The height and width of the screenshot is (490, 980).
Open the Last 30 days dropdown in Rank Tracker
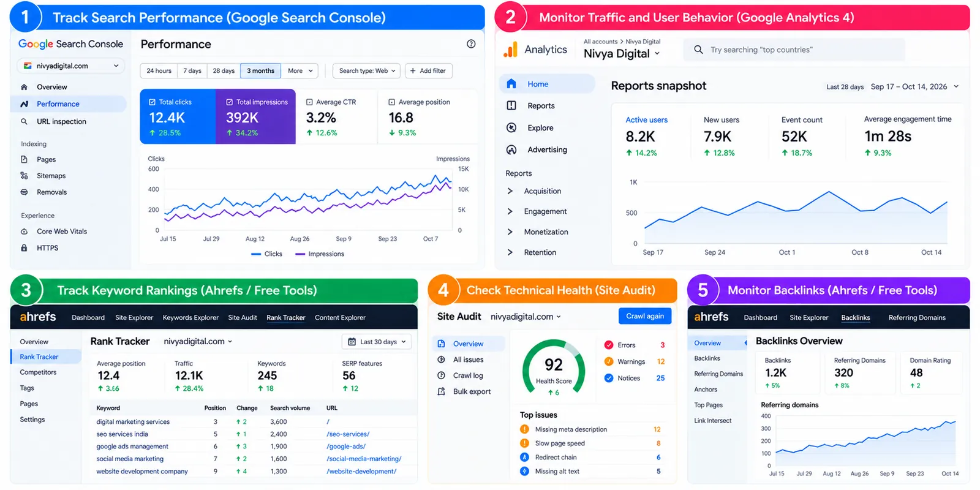pyautogui.click(x=377, y=342)
